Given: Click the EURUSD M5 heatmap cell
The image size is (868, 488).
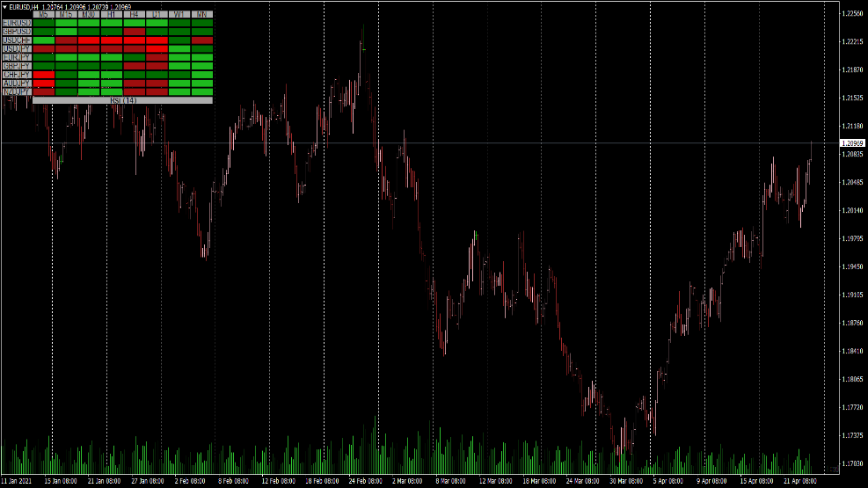Looking at the screenshot, I should (x=44, y=23).
